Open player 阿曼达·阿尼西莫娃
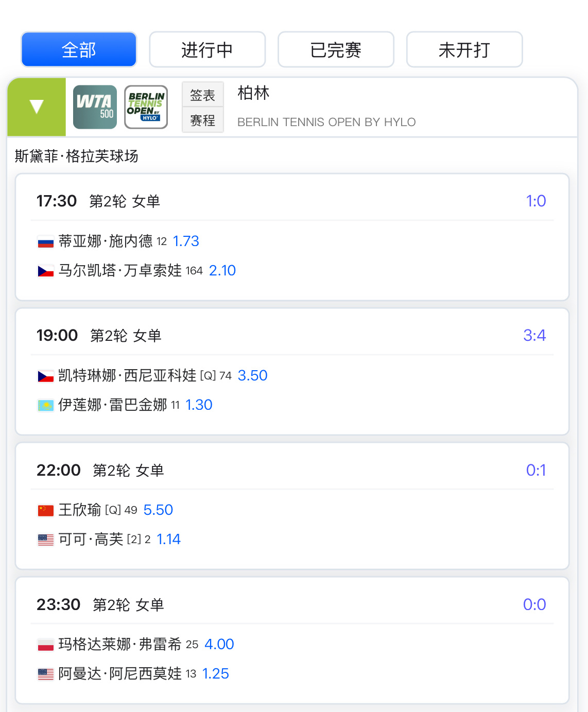This screenshot has height=712, width=588. tap(120, 674)
